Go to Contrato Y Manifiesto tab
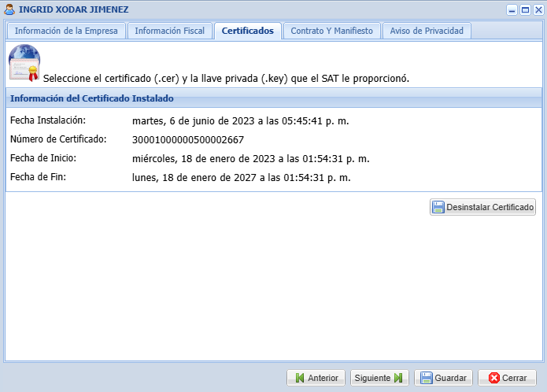Viewport: 547px width, 392px height. (331, 31)
